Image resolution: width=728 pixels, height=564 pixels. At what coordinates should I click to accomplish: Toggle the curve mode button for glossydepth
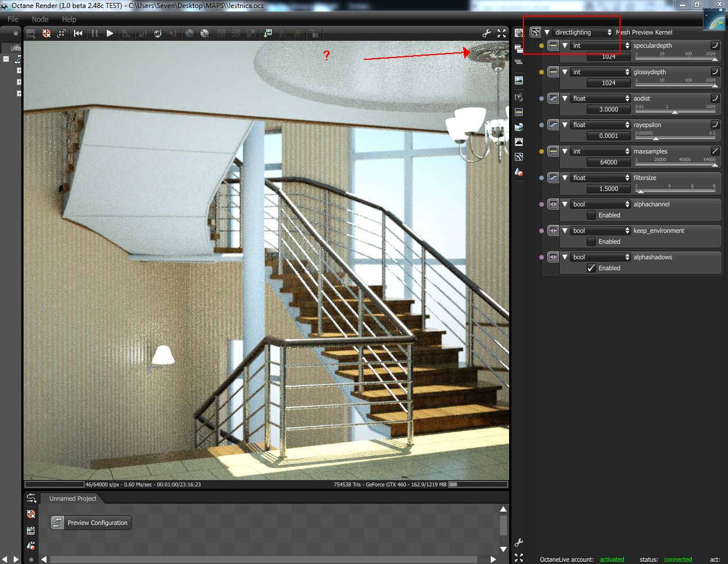coord(715,71)
